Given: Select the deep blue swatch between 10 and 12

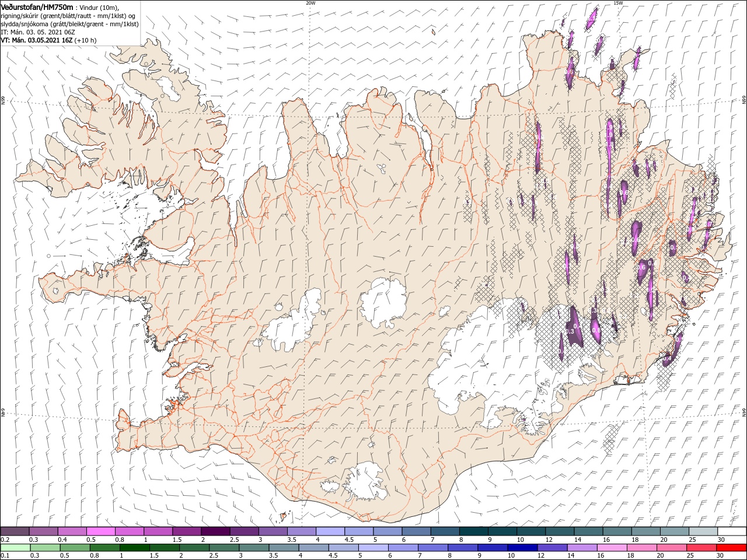Looking at the screenshot, I should click(522, 548).
